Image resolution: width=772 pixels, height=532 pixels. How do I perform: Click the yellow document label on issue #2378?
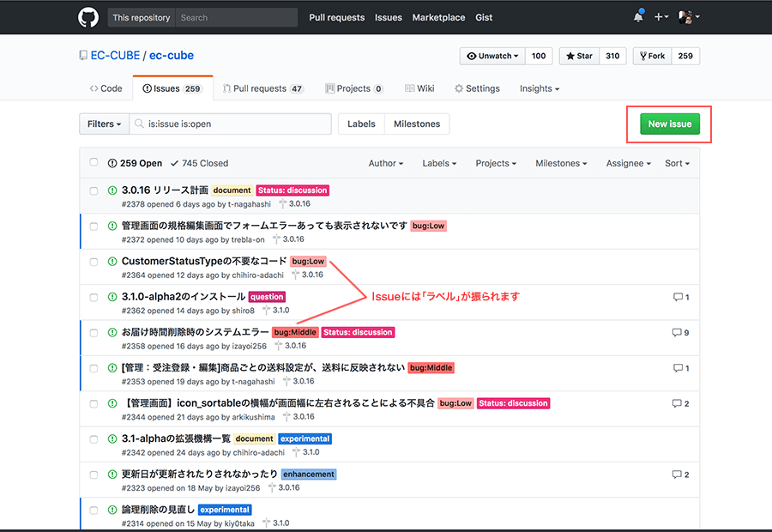(x=232, y=190)
